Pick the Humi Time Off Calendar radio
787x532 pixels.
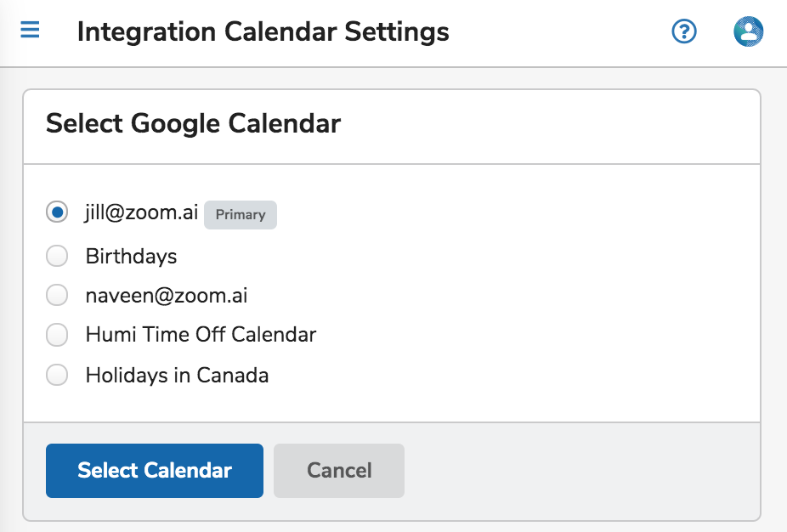57,335
